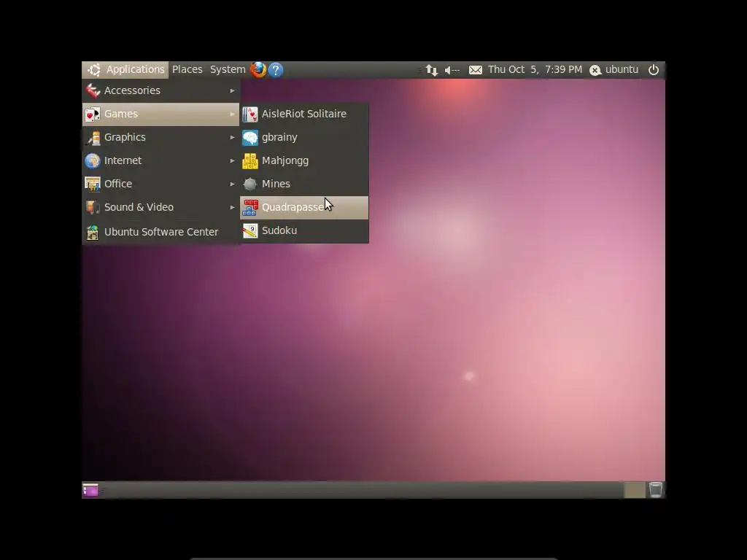Open the Applications menu
Viewport: 747px width, 560px height.
click(125, 69)
